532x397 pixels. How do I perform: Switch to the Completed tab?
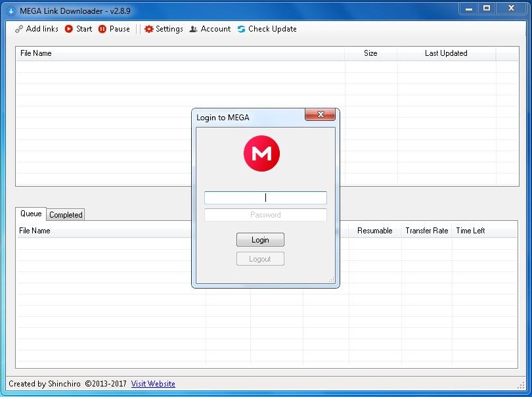click(66, 215)
